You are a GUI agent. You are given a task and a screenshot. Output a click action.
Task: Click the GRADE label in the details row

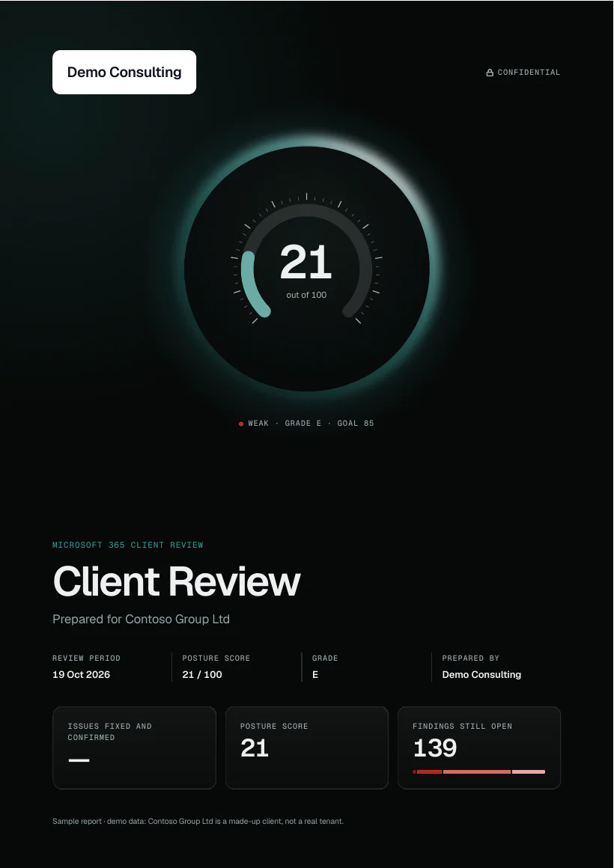325,658
